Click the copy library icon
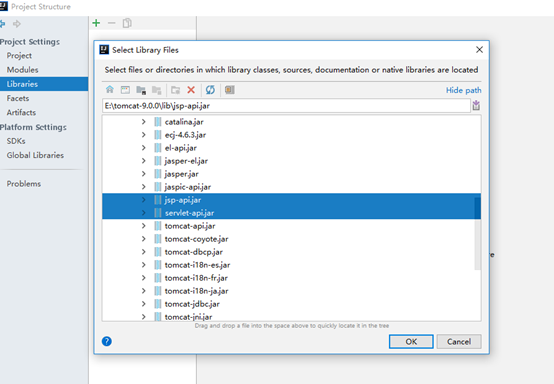Viewport: 554px width, 384px height. click(127, 23)
